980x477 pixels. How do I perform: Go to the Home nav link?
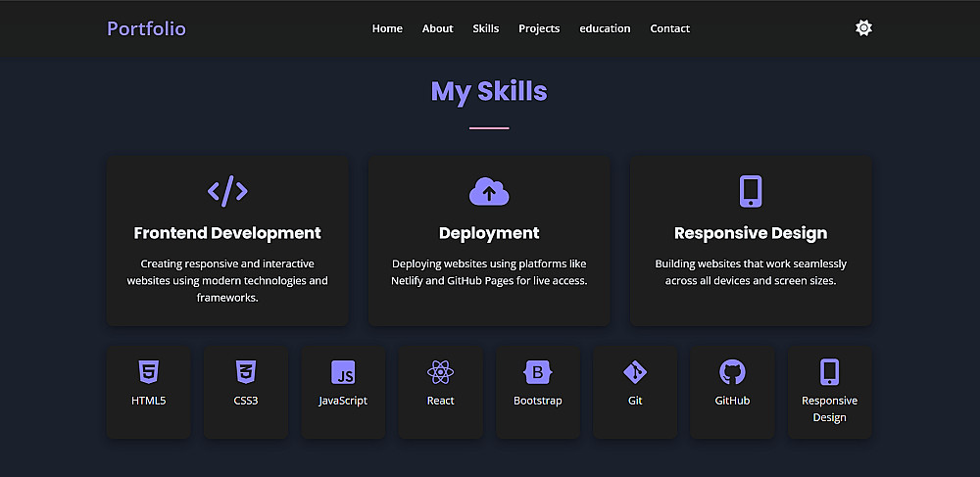click(x=387, y=28)
